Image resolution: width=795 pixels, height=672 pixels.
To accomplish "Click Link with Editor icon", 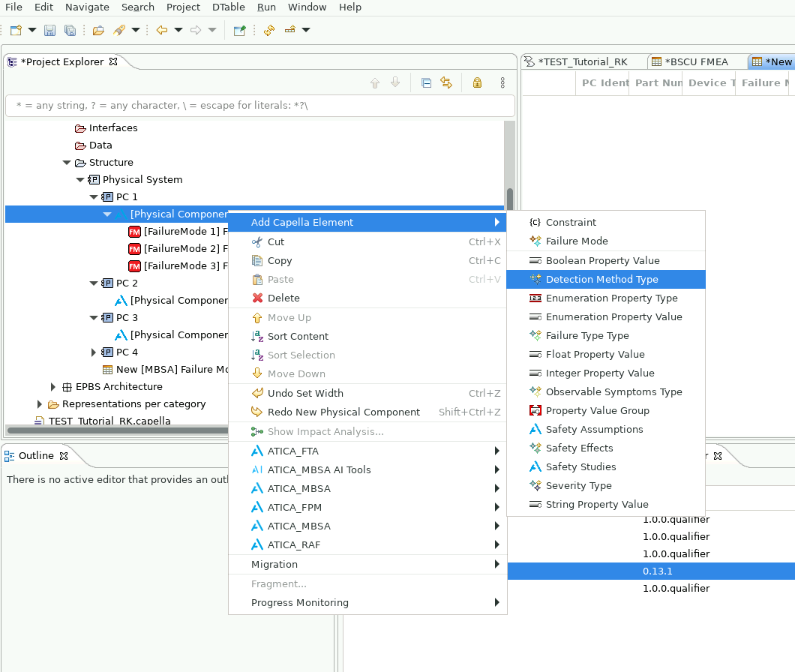I will 446,82.
